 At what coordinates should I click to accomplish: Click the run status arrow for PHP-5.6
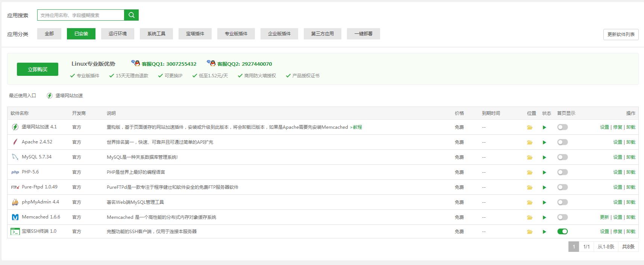544,172
